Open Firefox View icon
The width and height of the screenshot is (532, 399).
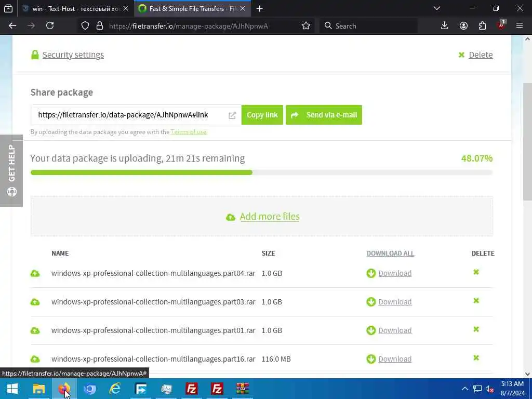8,8
